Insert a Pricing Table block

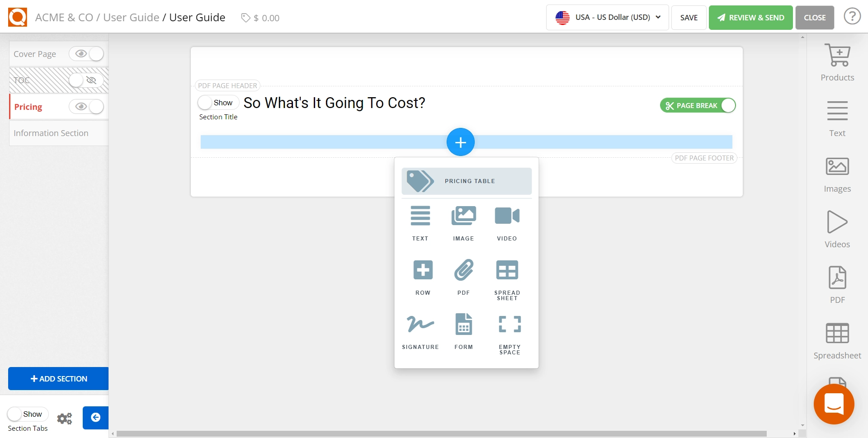point(466,181)
